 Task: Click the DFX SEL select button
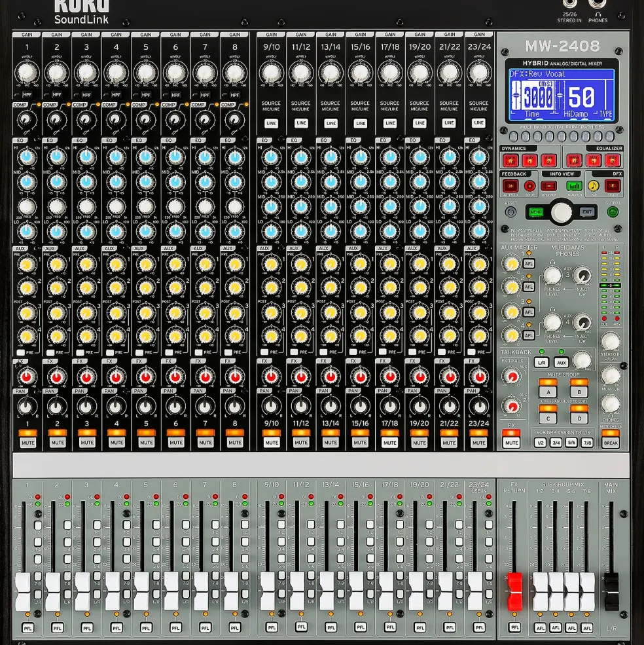pyautogui.click(x=613, y=187)
